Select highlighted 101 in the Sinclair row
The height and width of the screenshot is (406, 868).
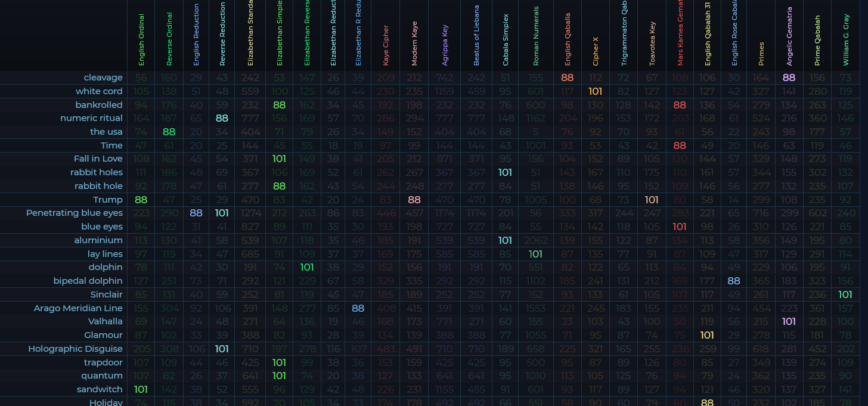(845, 295)
